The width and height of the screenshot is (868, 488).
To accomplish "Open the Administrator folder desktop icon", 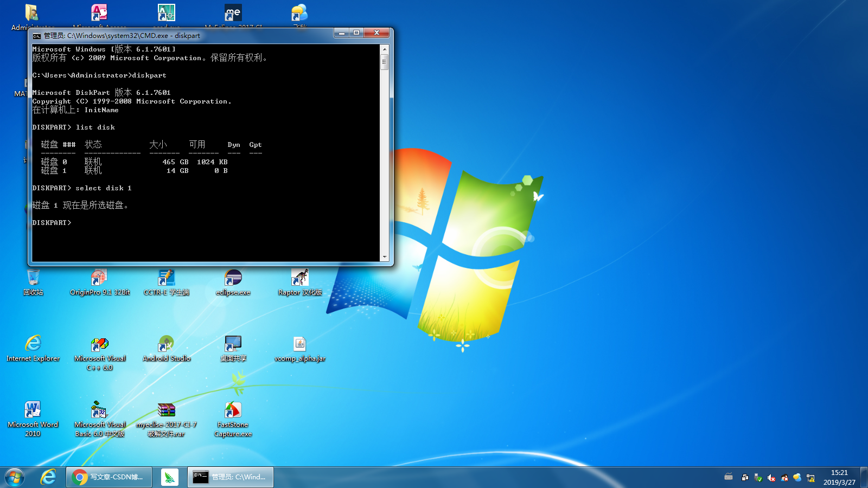I will pos(32,12).
